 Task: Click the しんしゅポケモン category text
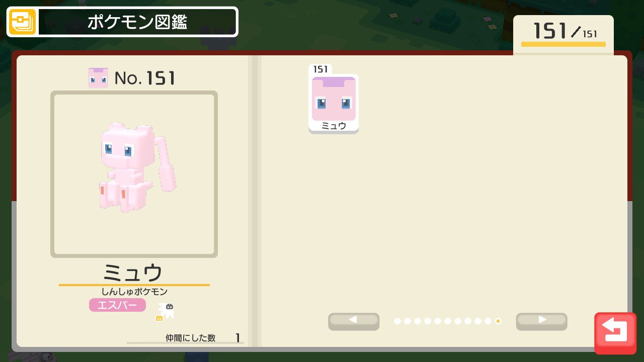[x=134, y=292]
